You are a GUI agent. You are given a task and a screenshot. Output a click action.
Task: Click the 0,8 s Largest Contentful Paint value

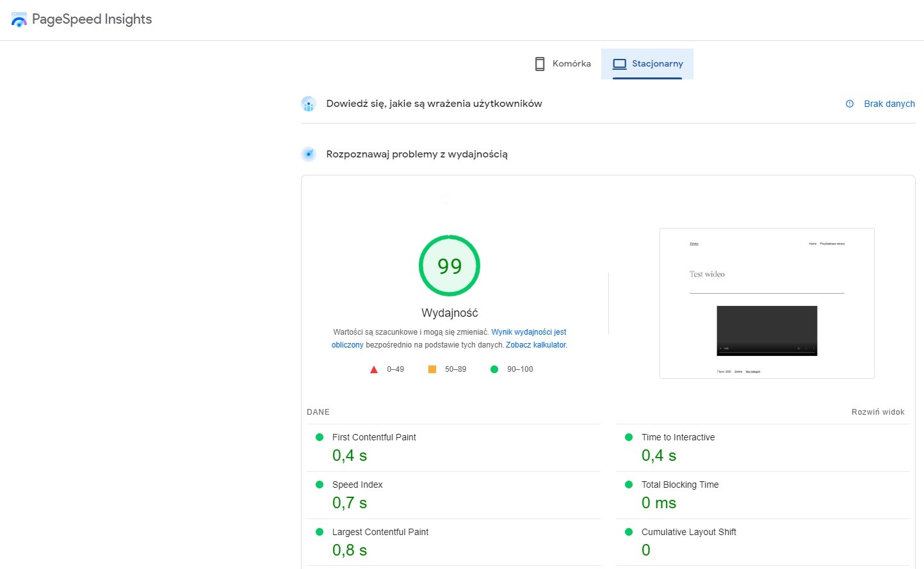click(350, 550)
